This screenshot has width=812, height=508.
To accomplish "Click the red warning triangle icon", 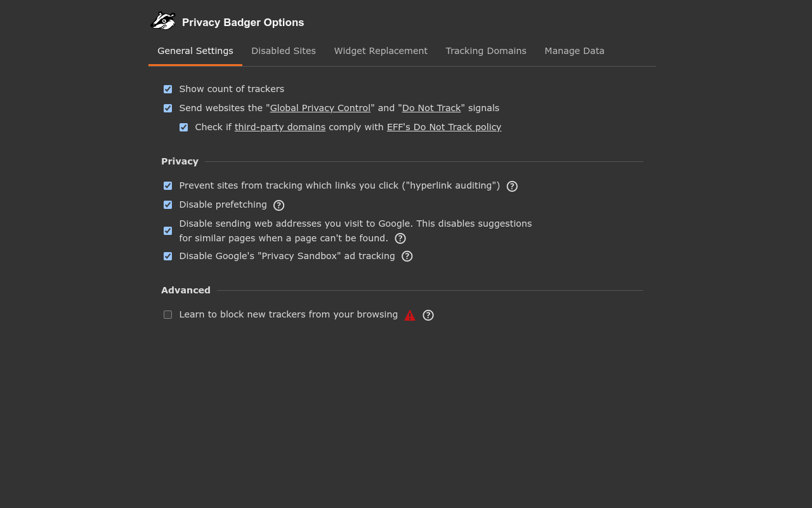I will [410, 316].
